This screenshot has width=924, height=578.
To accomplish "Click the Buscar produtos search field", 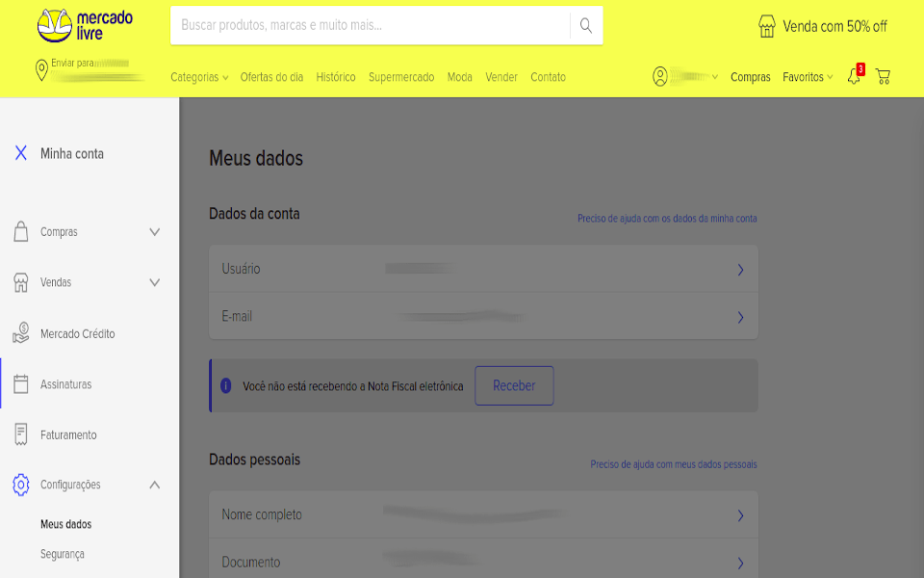I will [x=370, y=25].
